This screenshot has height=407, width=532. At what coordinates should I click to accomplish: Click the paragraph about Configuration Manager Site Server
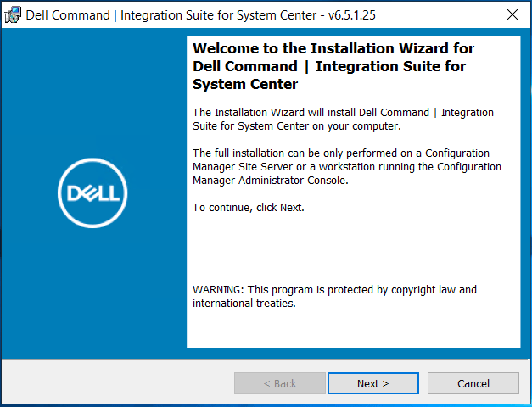(x=346, y=166)
